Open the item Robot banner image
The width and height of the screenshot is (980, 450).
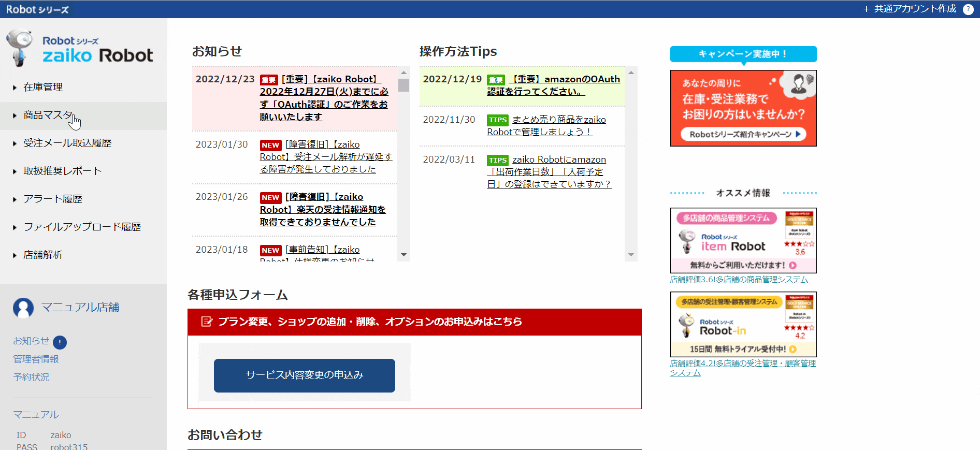click(743, 240)
